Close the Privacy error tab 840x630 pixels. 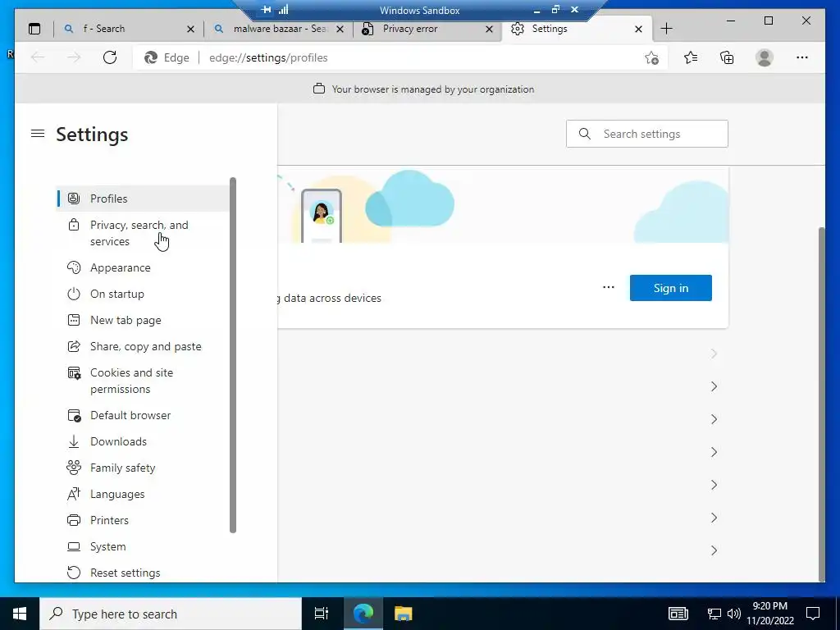click(x=489, y=30)
